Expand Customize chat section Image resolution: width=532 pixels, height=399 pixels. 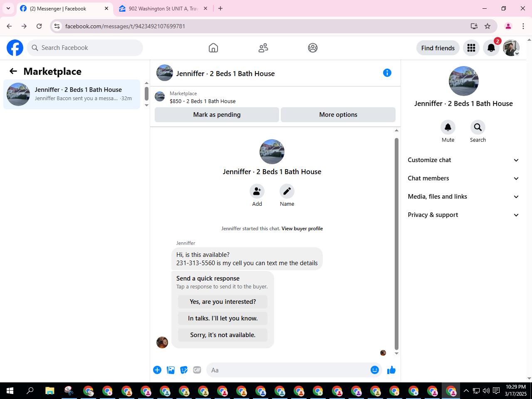[463, 160]
